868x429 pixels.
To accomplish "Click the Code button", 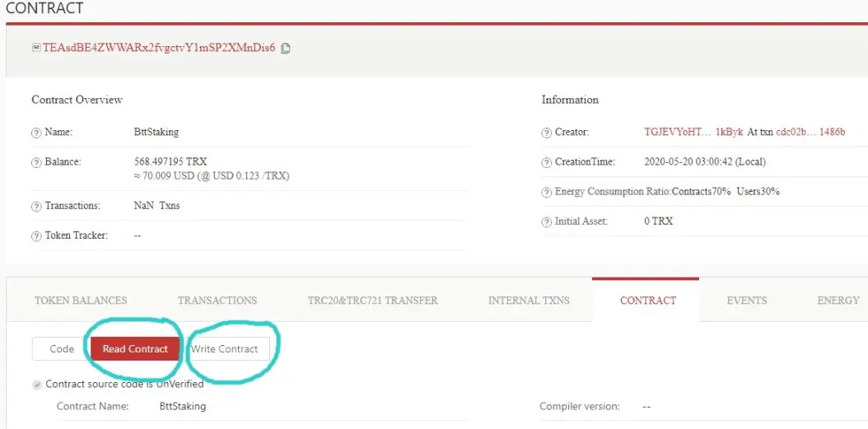I will pos(62,349).
